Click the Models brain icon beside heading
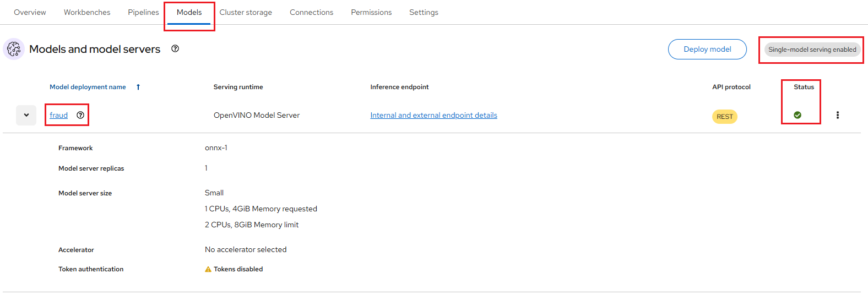The width and height of the screenshot is (868, 295). pyautogui.click(x=14, y=49)
